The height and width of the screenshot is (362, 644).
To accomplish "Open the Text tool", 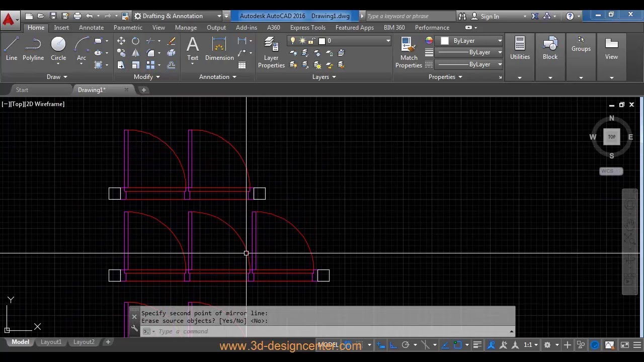I will tap(193, 49).
